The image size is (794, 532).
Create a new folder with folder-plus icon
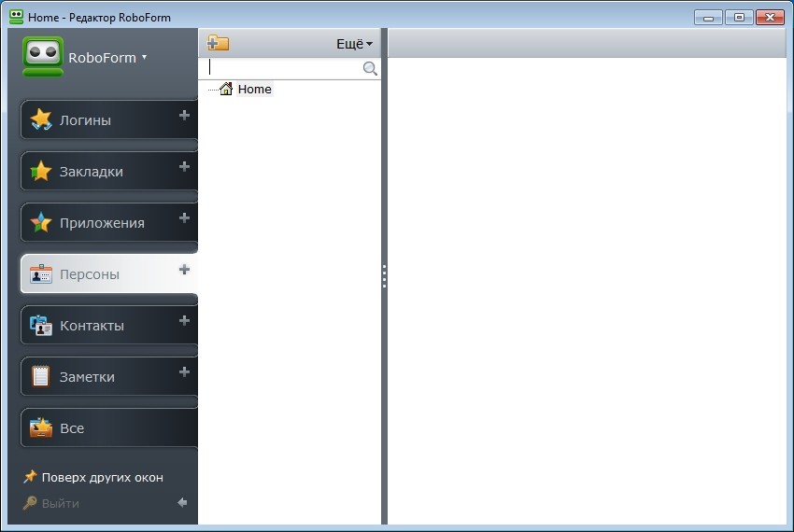pos(219,43)
